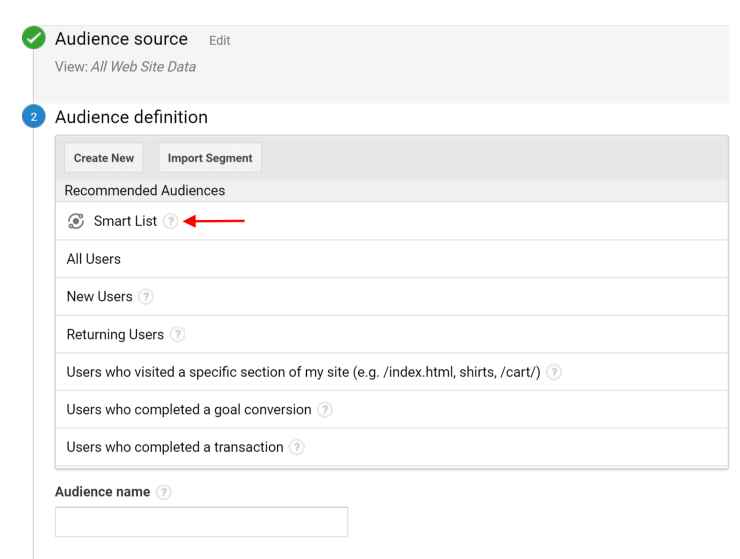Choose users who completed a transaction

point(392,447)
